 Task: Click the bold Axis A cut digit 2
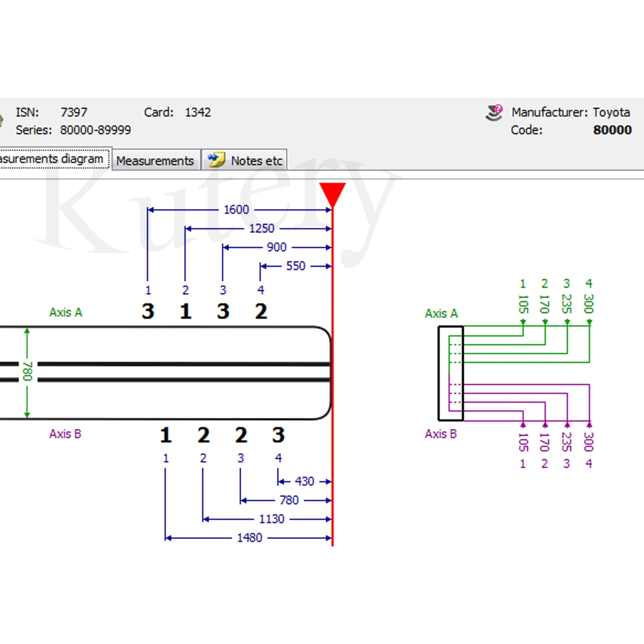pos(261,311)
